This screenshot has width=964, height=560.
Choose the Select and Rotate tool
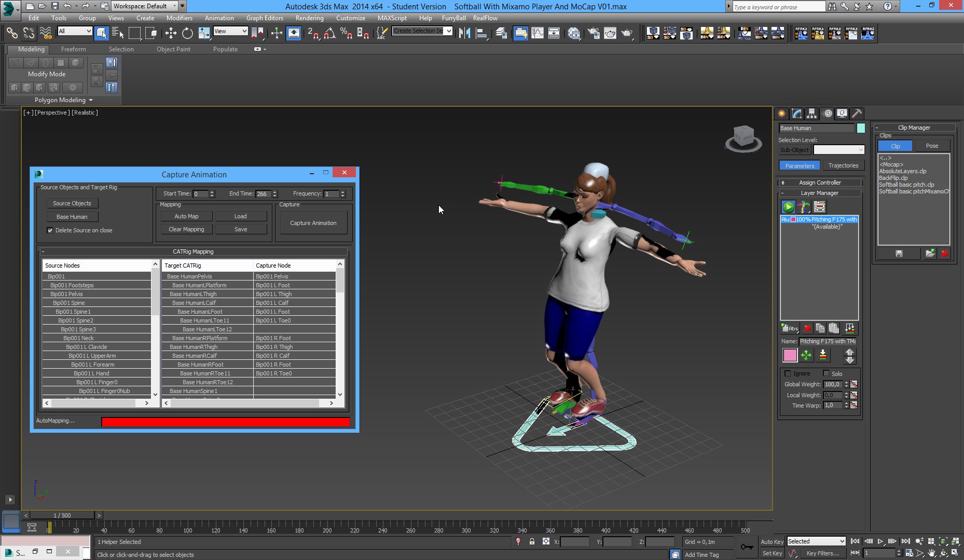pos(187,33)
